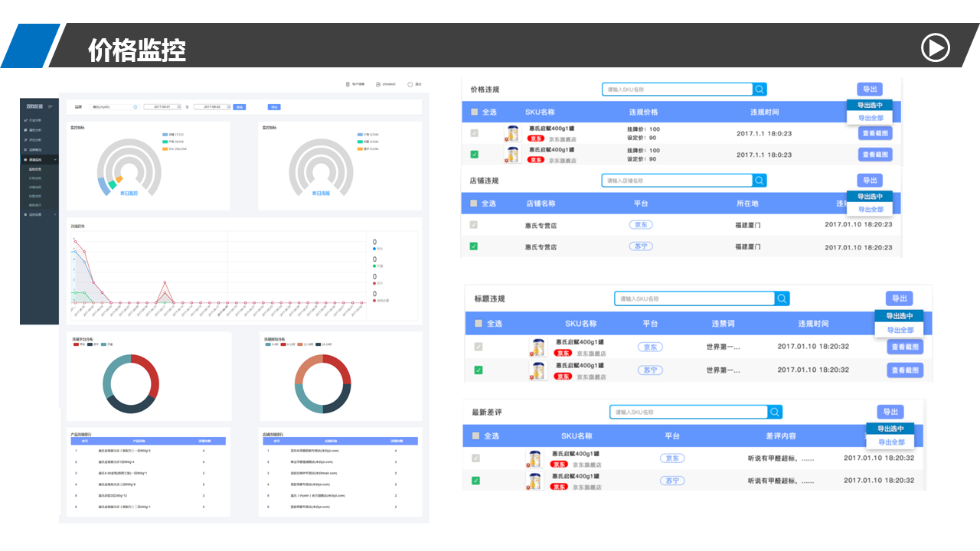Toggle the gray checkbox in 价格违规 first row
This screenshot has width=980, height=551.
pyautogui.click(x=475, y=133)
